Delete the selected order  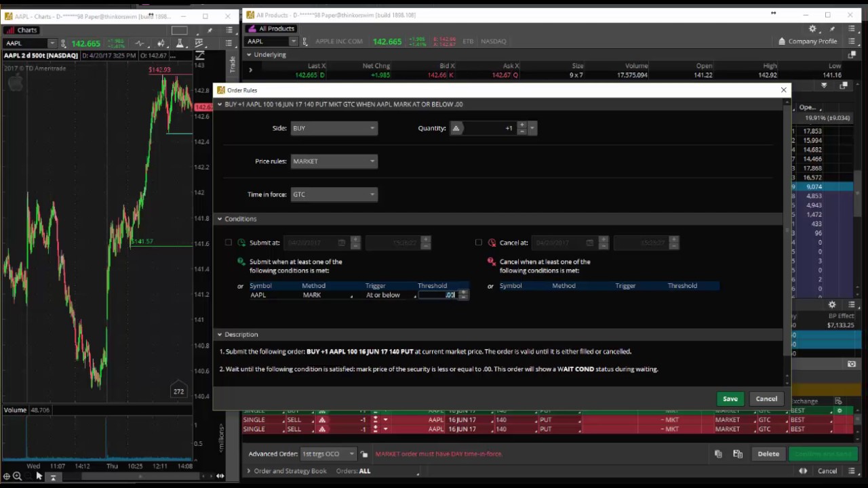point(768,454)
